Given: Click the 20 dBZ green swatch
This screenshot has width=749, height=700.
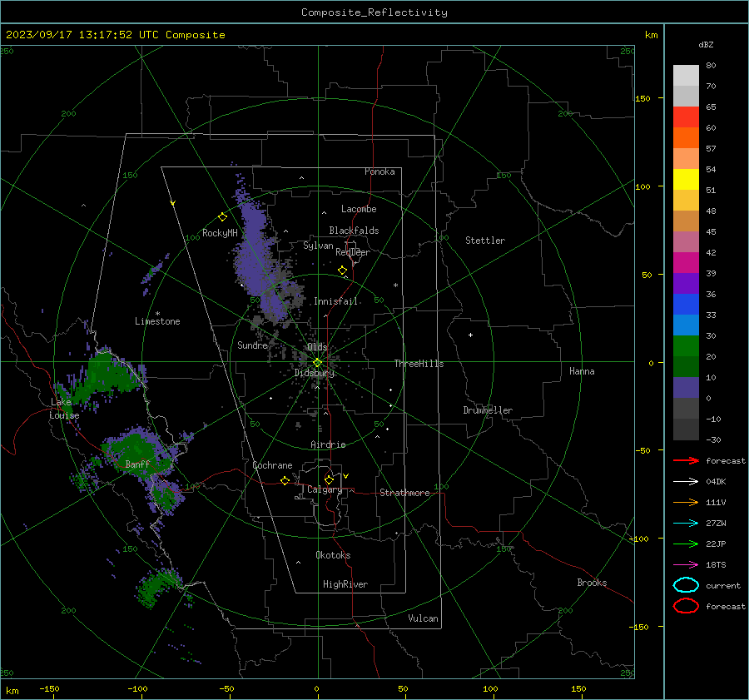Looking at the screenshot, I should pyautogui.click(x=686, y=345).
